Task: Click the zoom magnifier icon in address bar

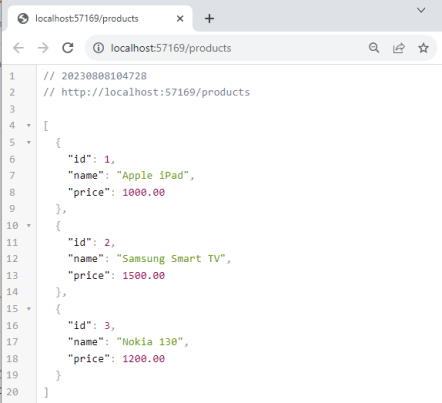Action: coord(374,48)
